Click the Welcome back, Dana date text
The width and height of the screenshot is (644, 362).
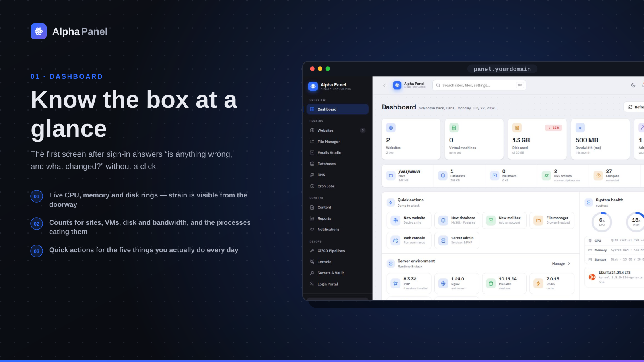click(x=457, y=108)
